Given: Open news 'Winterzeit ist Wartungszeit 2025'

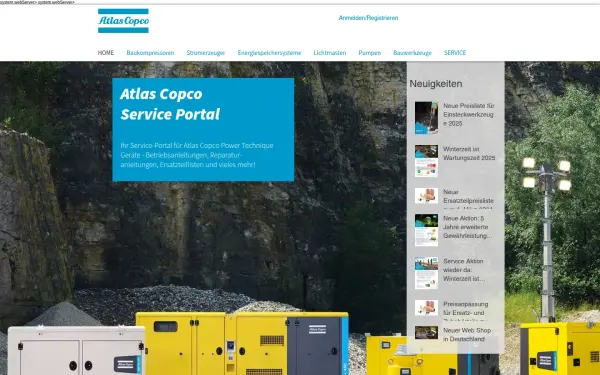Looking at the screenshot, I should [469, 153].
